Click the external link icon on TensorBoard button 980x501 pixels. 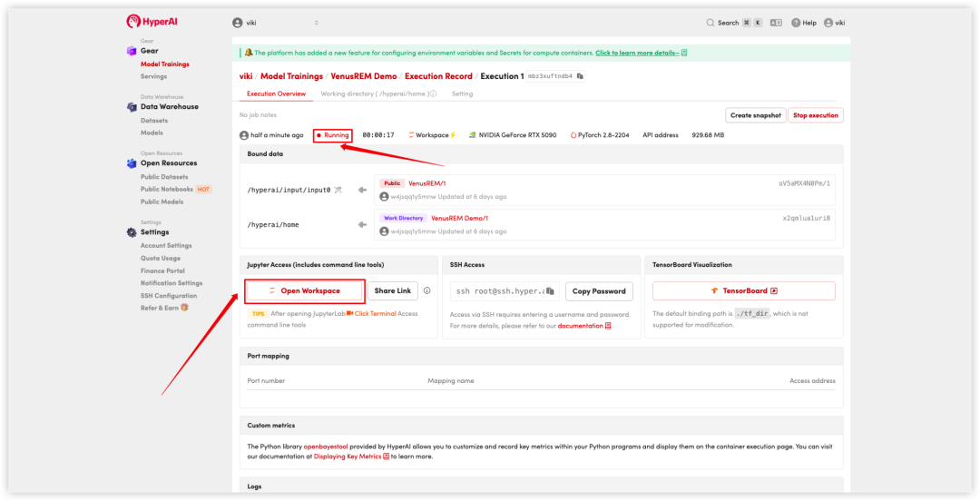(774, 290)
